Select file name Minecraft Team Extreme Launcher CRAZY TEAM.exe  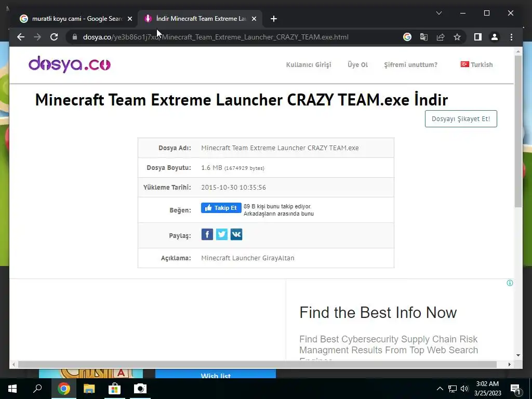(280, 148)
